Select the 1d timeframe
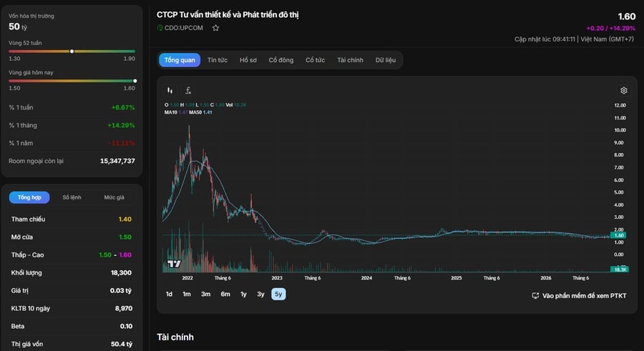This screenshot has height=351, width=644. tap(169, 294)
